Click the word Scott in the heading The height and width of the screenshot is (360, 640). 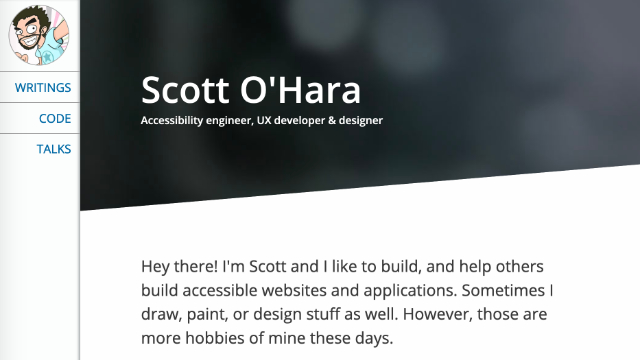(x=185, y=90)
